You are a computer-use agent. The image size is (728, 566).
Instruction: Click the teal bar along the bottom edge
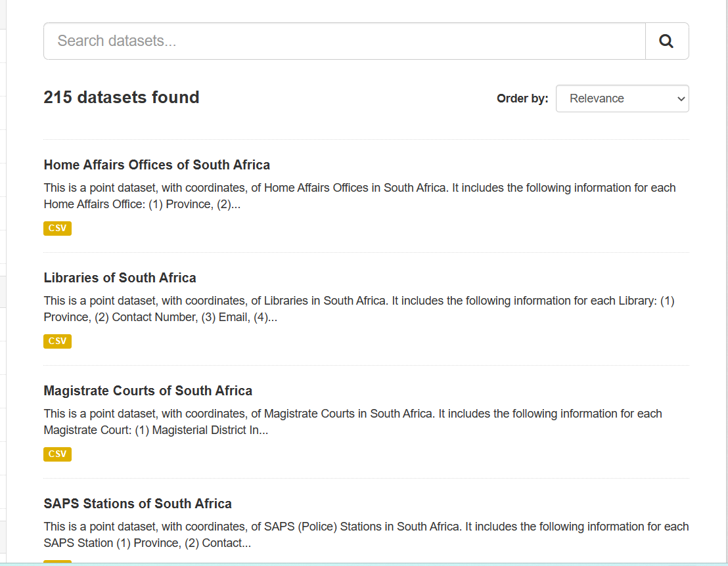(364, 564)
